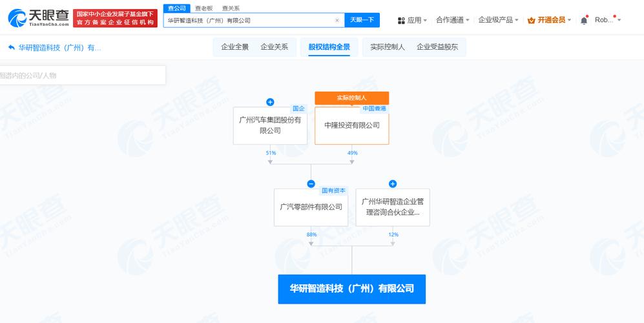Select the 查公司 search tab
The image size is (644, 323).
coord(176,8)
